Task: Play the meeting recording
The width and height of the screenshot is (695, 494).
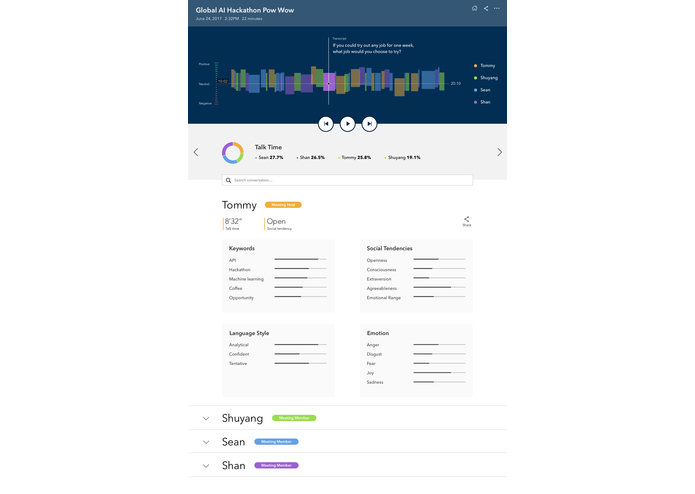Action: pos(348,124)
